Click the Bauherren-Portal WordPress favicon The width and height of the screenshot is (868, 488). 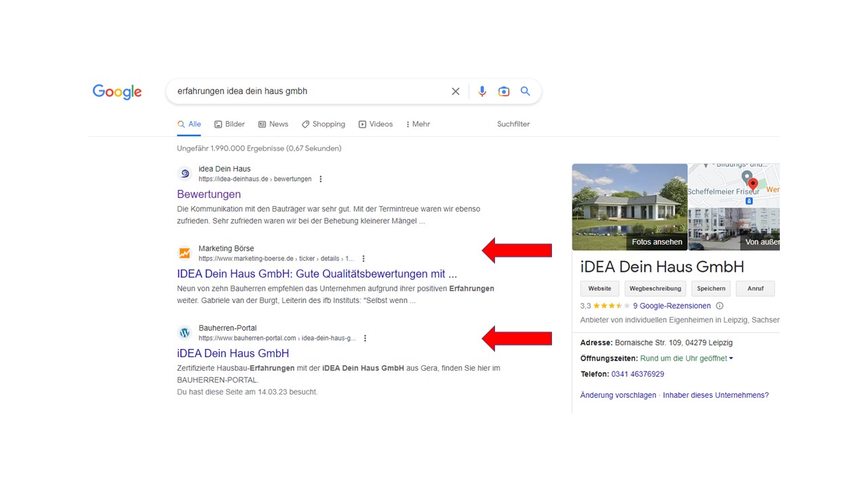pos(185,333)
